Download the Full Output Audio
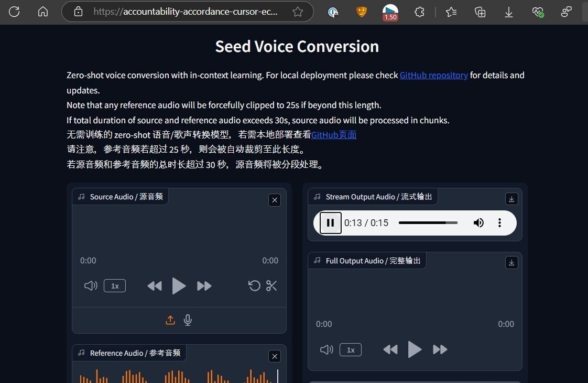 click(511, 262)
